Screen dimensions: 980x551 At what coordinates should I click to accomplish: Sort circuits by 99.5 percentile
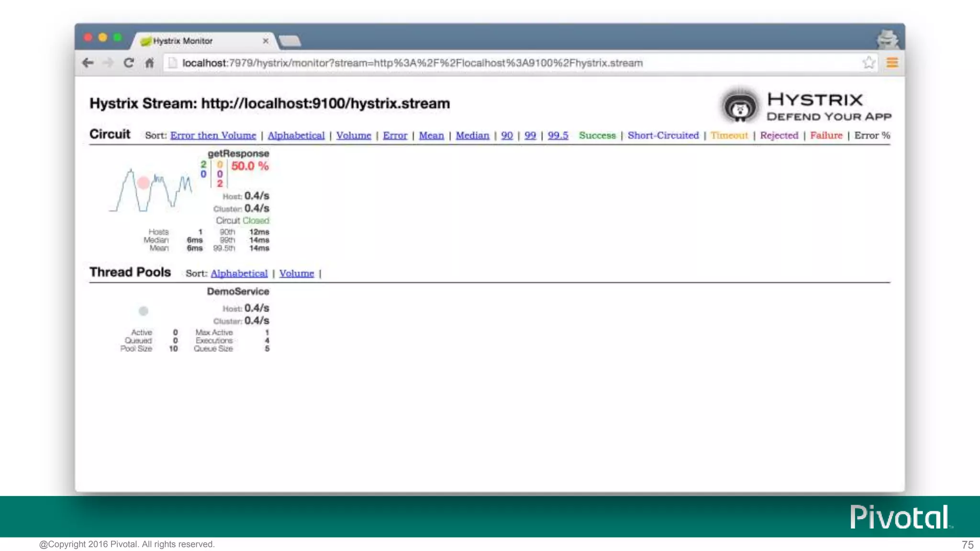tap(557, 136)
